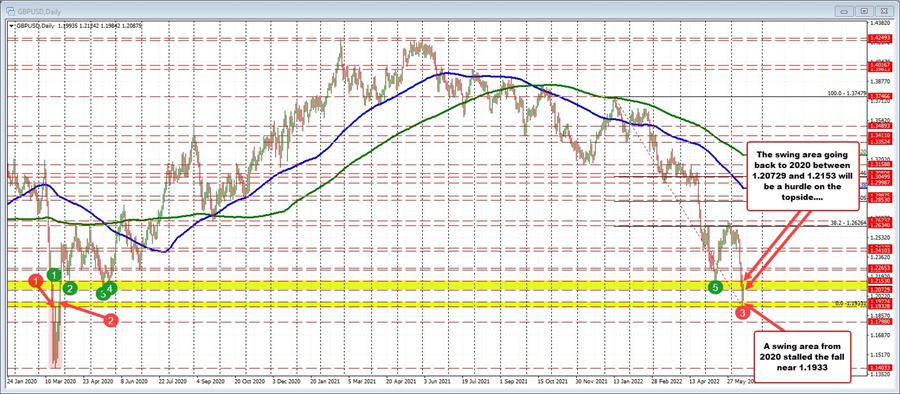Click the 13 Apr 2022 date label
Image resolution: width=900 pixels, height=394 pixels.
click(x=704, y=380)
